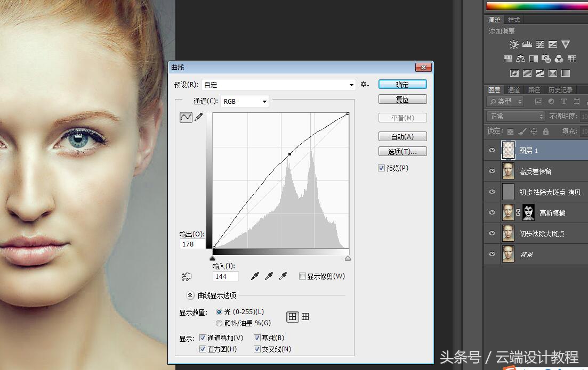
Task: Toggle the 预览 preview checkbox
Action: 381,168
